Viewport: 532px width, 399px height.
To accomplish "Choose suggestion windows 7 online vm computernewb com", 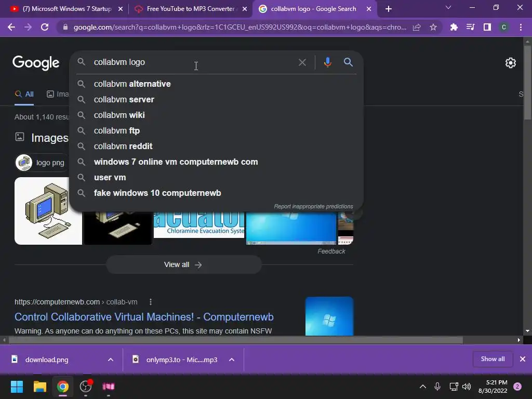I will [x=217, y=162].
